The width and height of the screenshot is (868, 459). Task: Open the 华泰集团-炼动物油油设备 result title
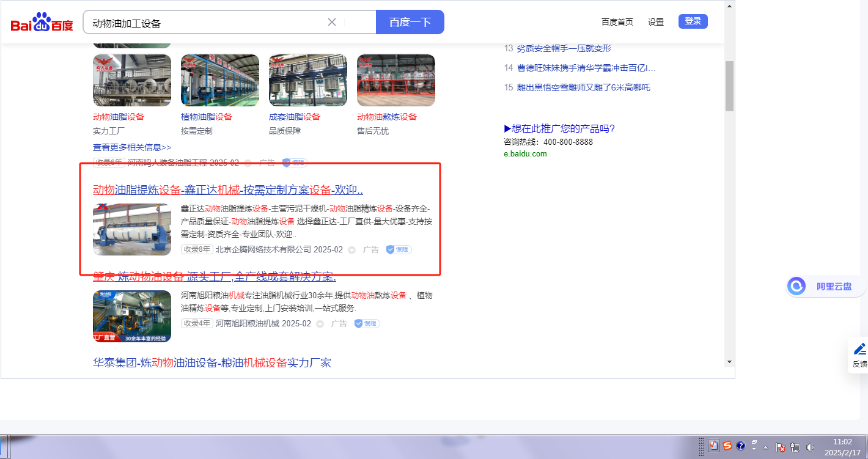[x=212, y=363]
